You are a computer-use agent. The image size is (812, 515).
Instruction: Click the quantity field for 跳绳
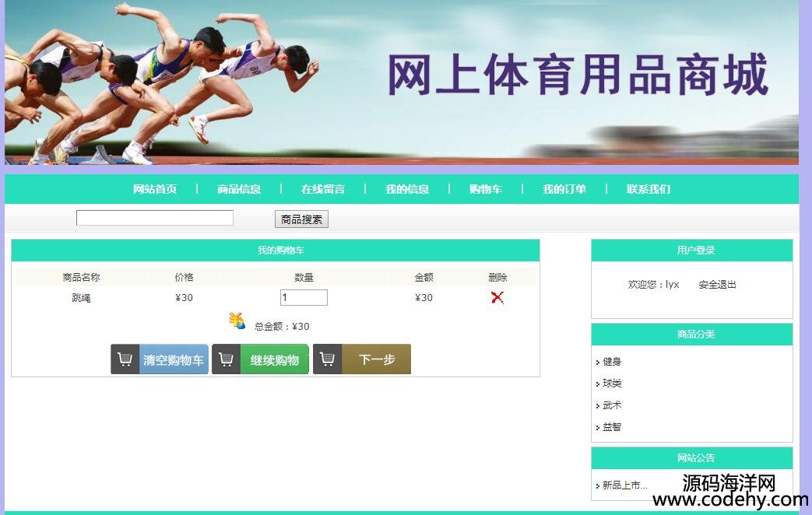click(304, 298)
